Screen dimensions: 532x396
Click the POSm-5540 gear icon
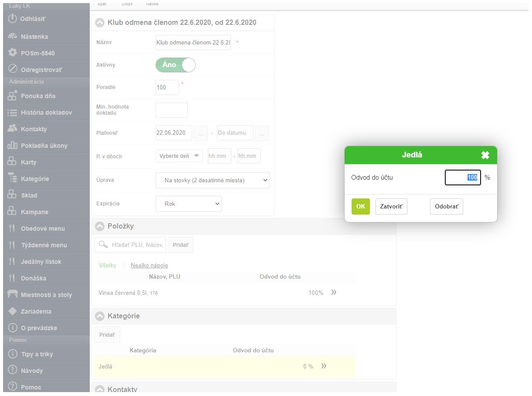pos(13,53)
